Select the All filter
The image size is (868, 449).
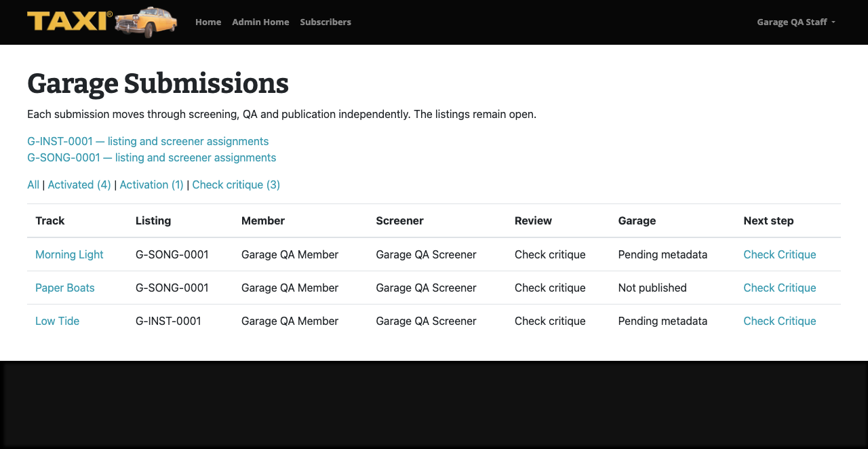33,184
